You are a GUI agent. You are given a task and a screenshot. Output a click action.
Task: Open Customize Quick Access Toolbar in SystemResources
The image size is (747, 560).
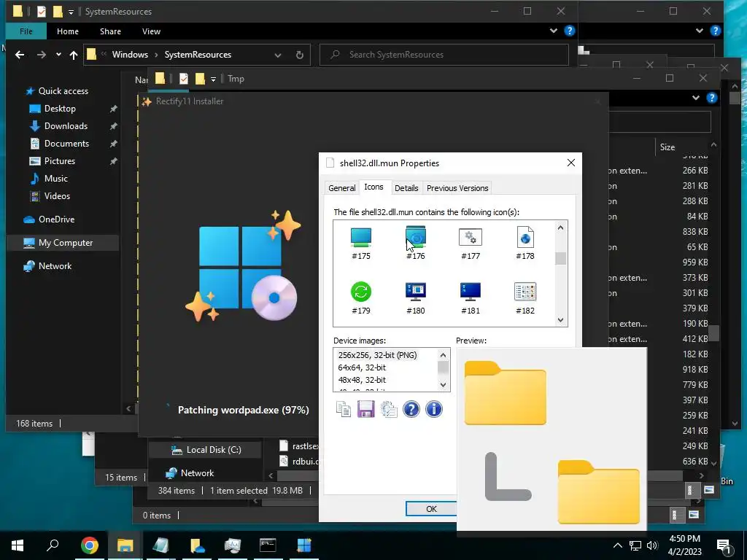[71, 12]
